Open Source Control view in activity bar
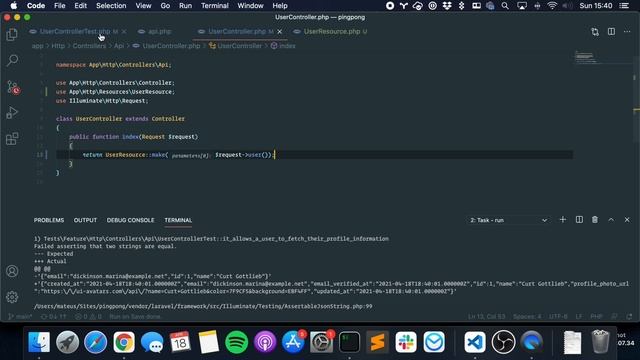 13,87
